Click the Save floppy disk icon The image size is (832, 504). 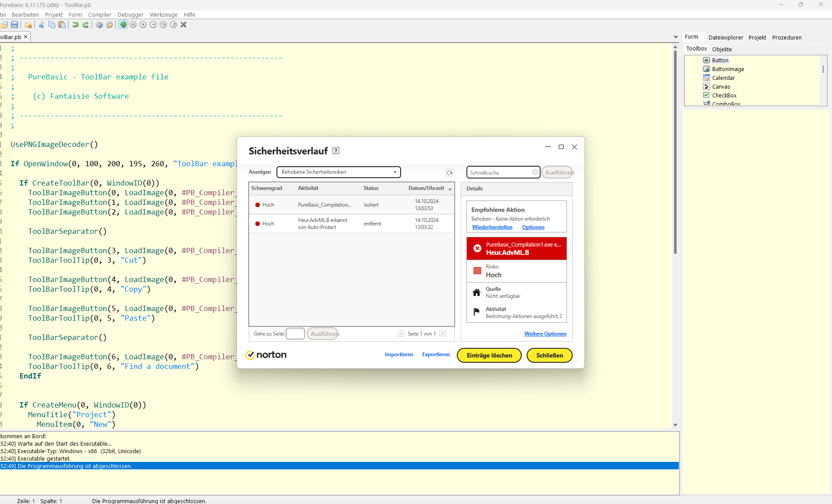14,25
